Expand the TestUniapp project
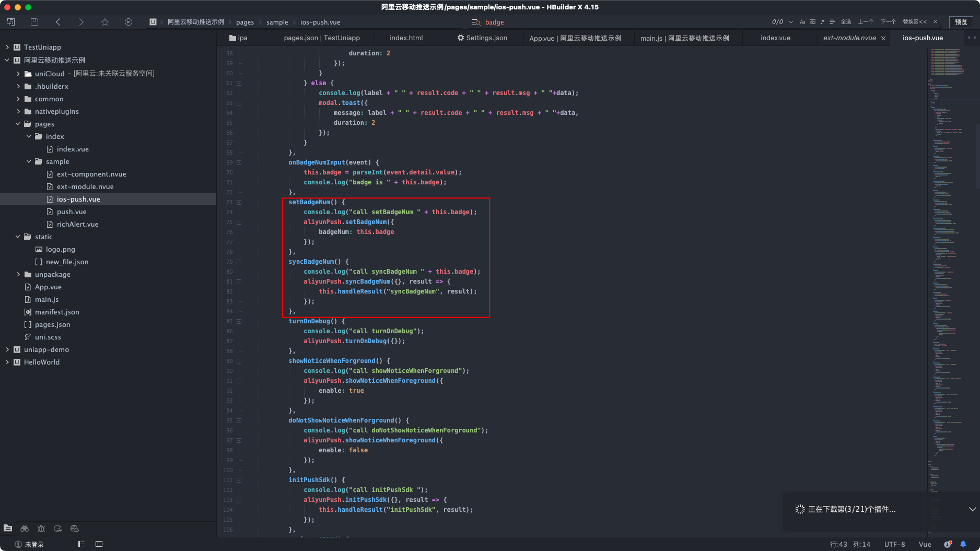The image size is (980, 551). pyautogui.click(x=7, y=47)
